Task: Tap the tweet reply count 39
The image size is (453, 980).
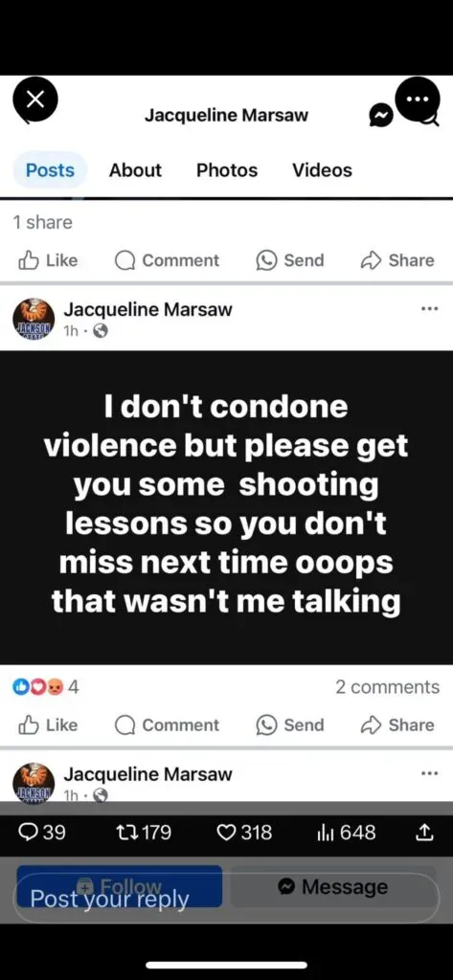Action: [41, 833]
